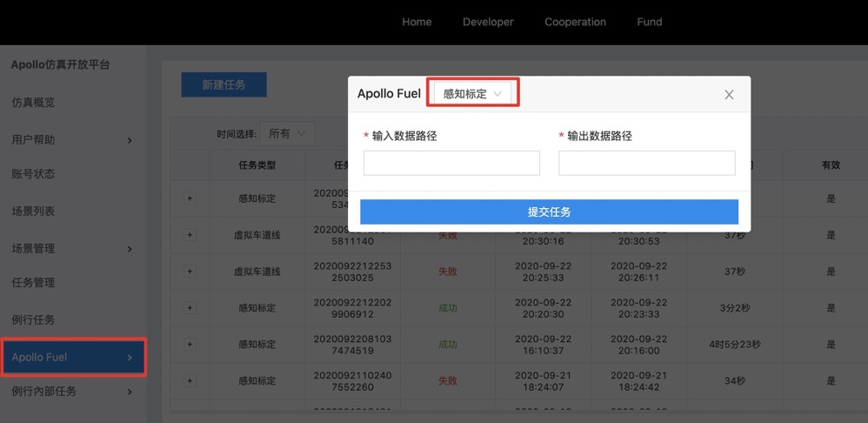868x423 pixels.
Task: Open the 场景列表 sidebar entry
Action: coord(33,211)
